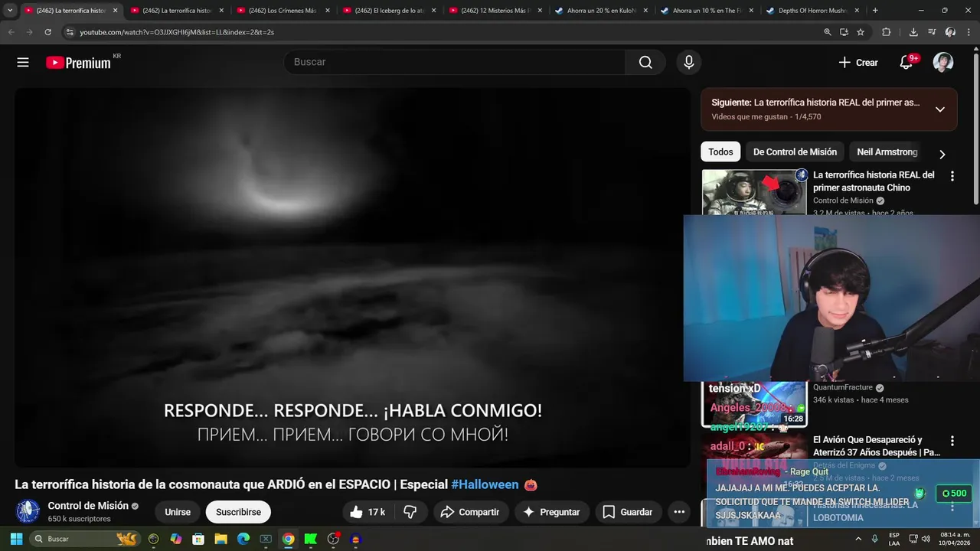Select the Todos filter chip
This screenshot has width=980, height=551.
click(x=720, y=152)
